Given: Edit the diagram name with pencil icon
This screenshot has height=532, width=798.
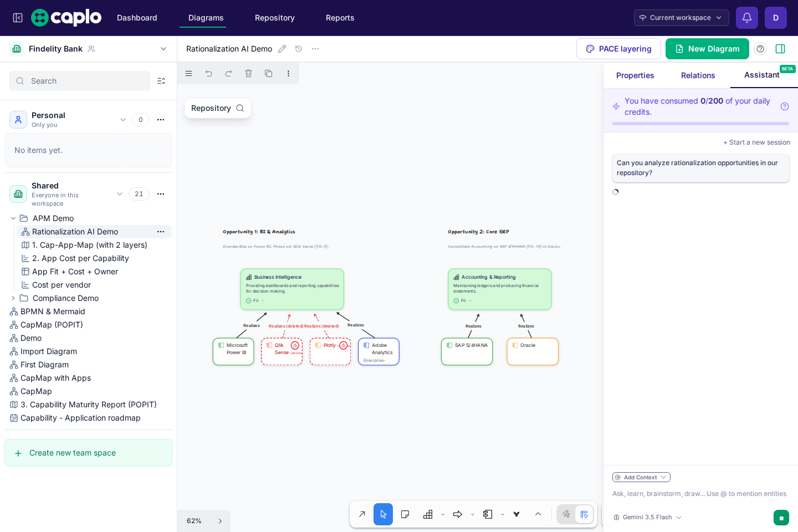Looking at the screenshot, I should [x=282, y=49].
